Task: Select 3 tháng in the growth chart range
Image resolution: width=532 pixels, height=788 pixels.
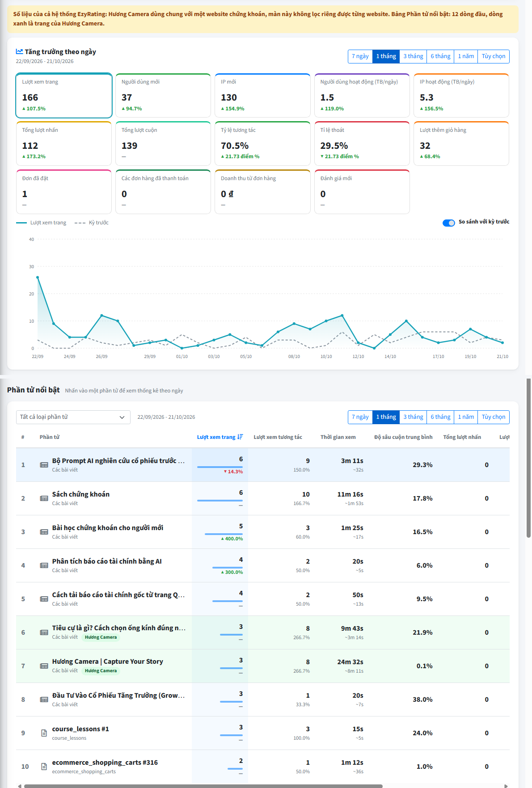Action: coord(413,56)
